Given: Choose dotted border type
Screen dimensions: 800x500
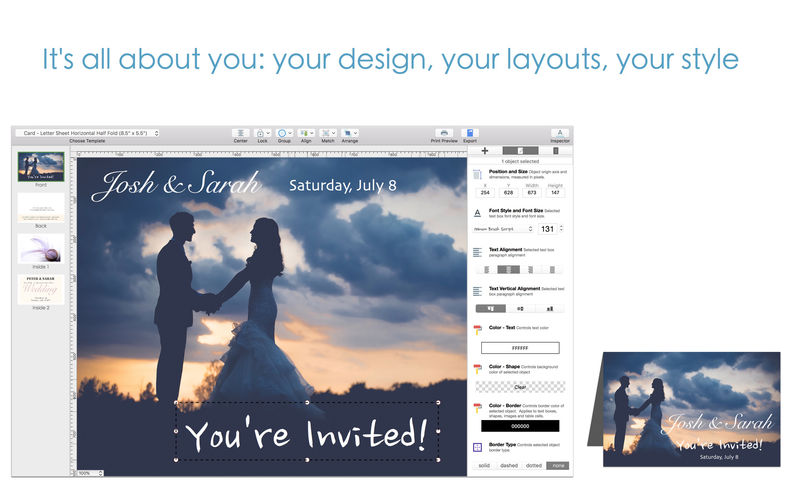Looking at the screenshot, I should coord(534,466).
